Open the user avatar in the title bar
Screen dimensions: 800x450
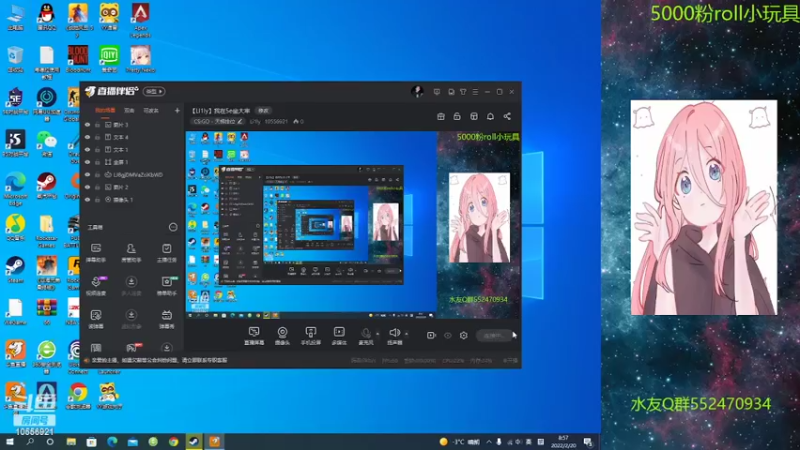pyautogui.click(x=417, y=91)
